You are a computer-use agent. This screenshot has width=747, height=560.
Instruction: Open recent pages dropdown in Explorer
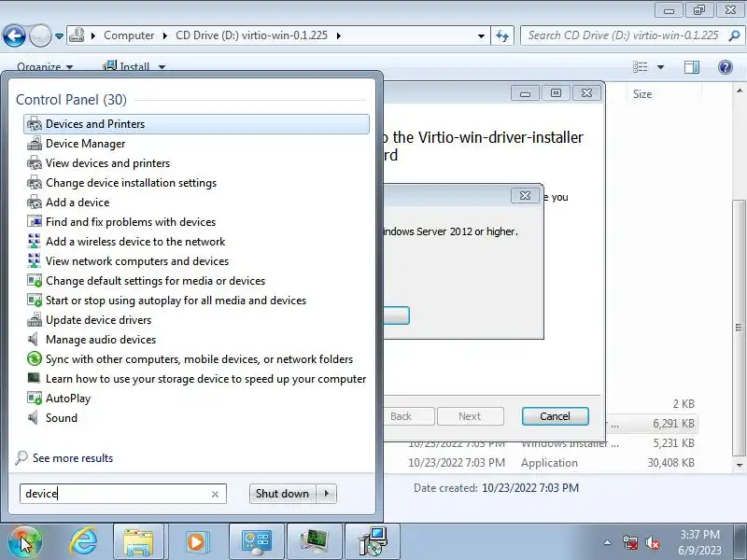59,36
